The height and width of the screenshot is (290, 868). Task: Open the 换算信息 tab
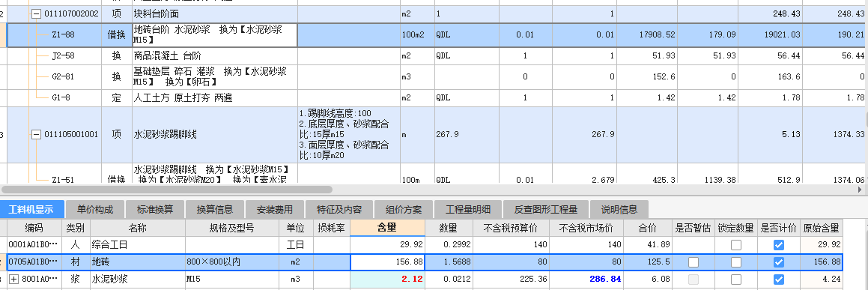point(216,210)
